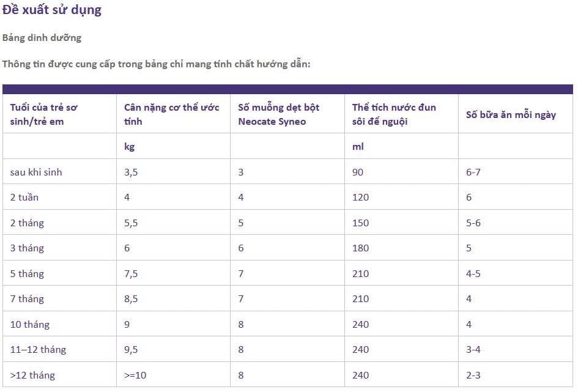578x392 pixels.
Task: Click the 'Thông tin được cung cấp' guidance sentence
Action: [x=157, y=64]
